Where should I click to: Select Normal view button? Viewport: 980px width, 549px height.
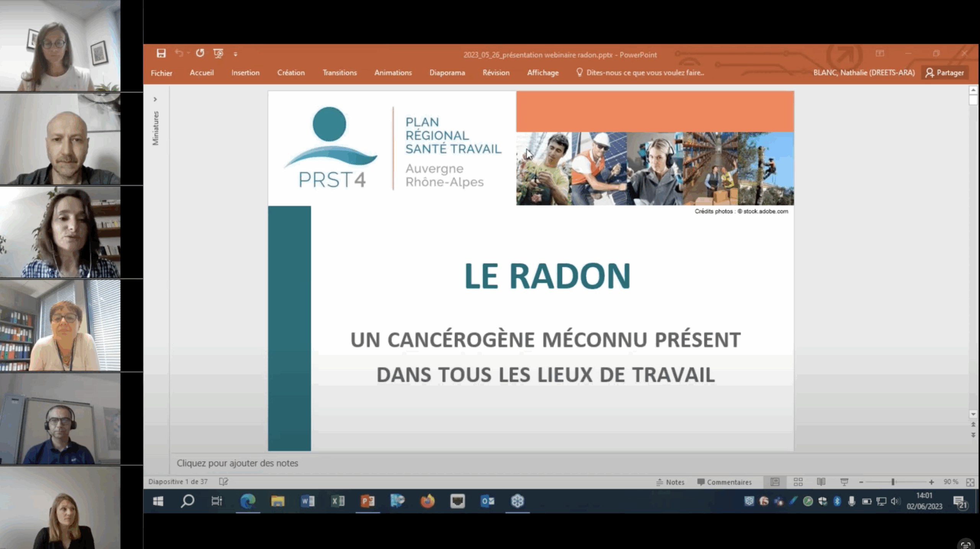[775, 482]
